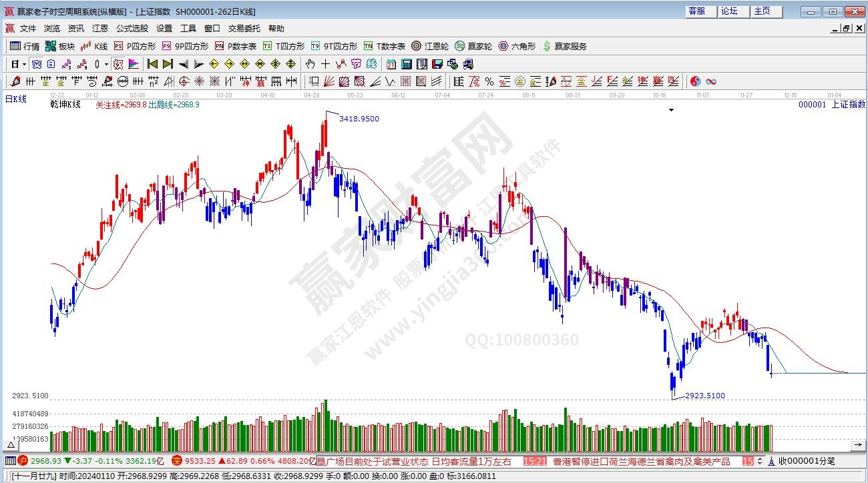Expand the candlestick type dropdown arrow
Viewport: 868px width, 483px height.
point(106,64)
